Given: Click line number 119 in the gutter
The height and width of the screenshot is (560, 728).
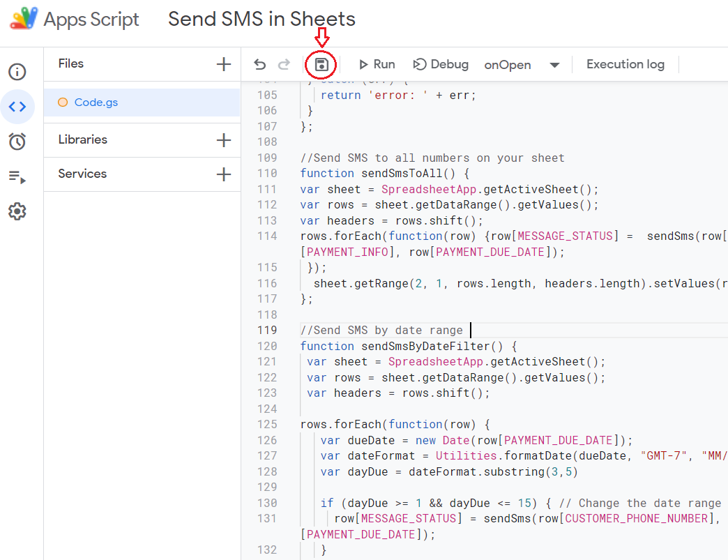Looking at the screenshot, I should coord(268,330).
